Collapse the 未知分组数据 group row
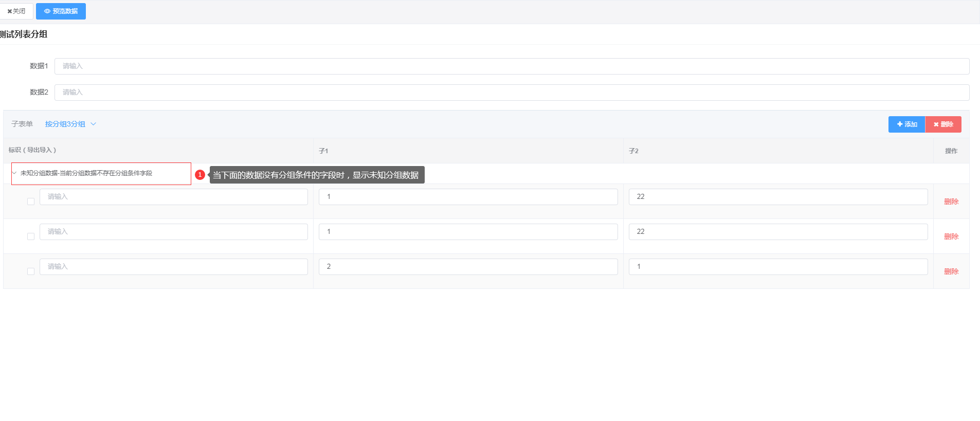Image resolution: width=980 pixels, height=421 pixels. click(14, 173)
